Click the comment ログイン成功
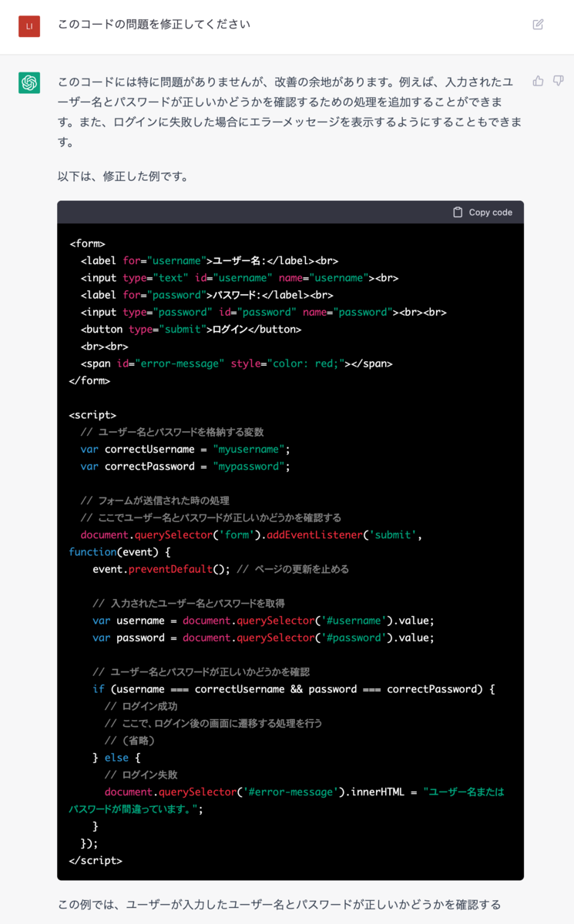 click(x=141, y=706)
